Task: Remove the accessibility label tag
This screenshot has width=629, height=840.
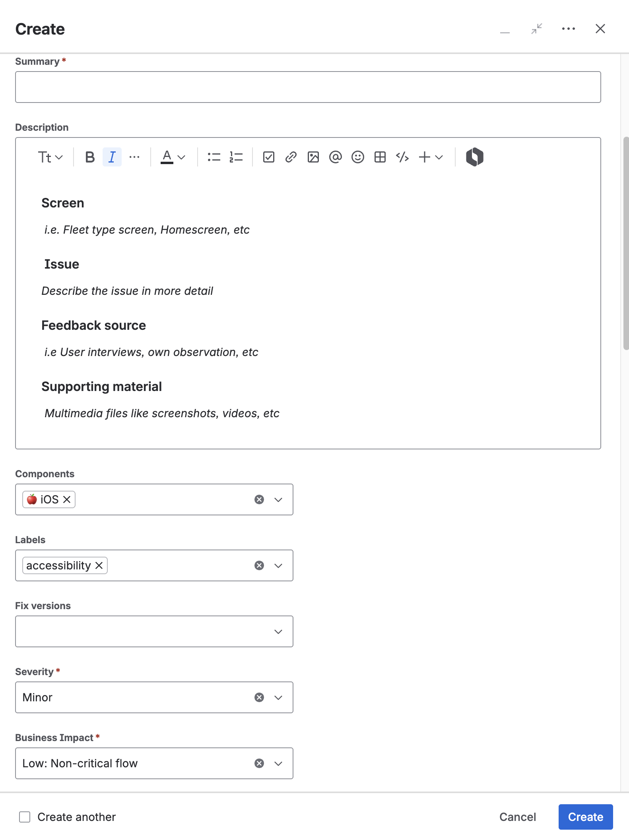Action: (x=99, y=565)
